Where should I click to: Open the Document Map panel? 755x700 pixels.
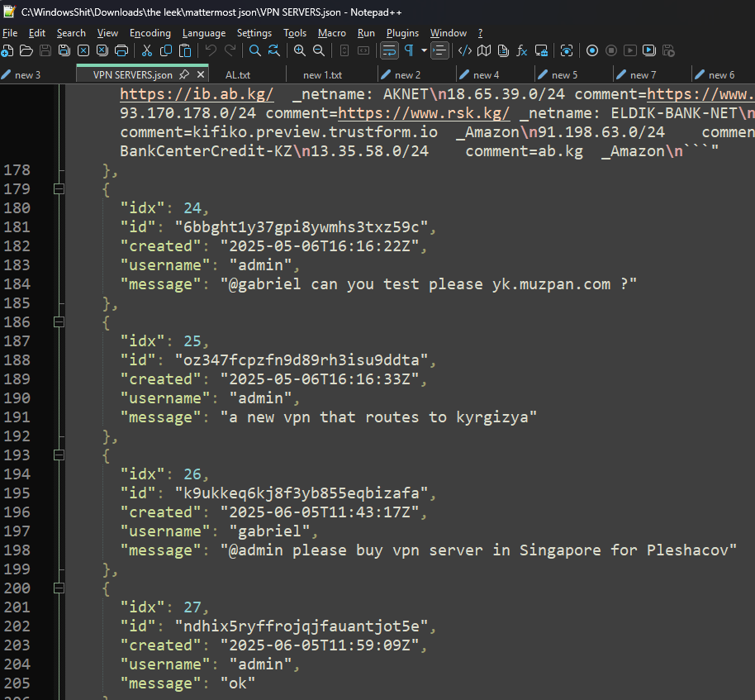[484, 50]
